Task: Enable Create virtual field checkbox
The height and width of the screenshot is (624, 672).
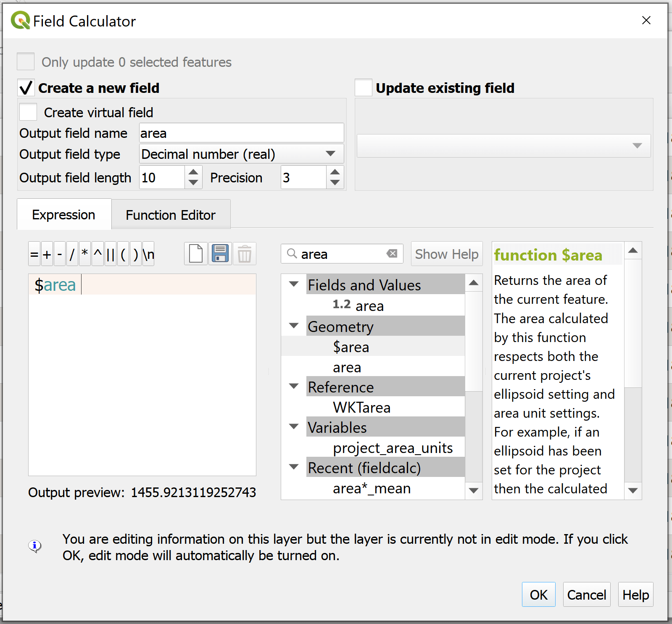Action: point(29,112)
